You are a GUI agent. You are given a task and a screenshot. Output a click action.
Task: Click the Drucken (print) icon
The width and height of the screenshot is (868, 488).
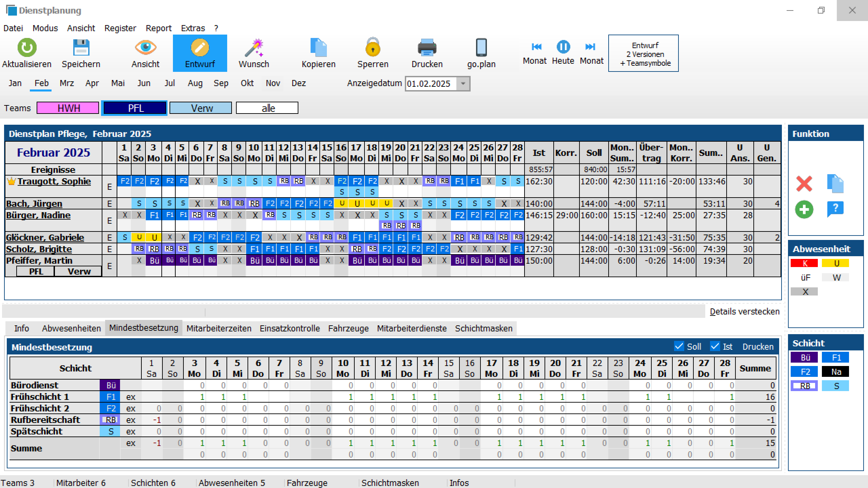click(x=428, y=47)
